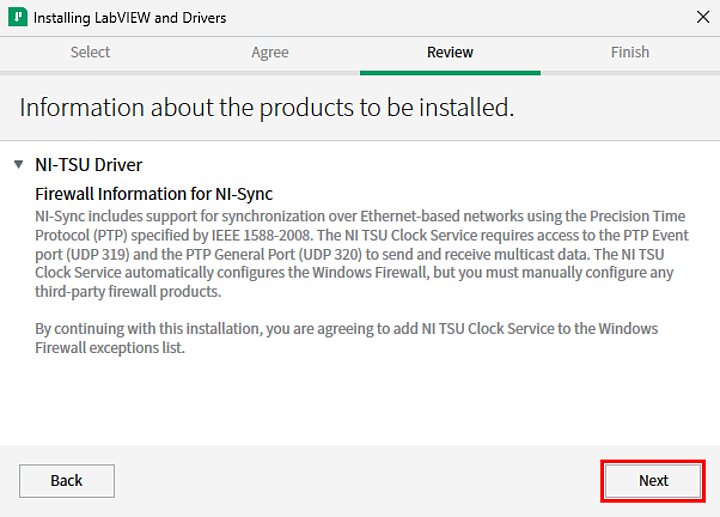Click the 'Information about the products' heading

click(x=267, y=108)
